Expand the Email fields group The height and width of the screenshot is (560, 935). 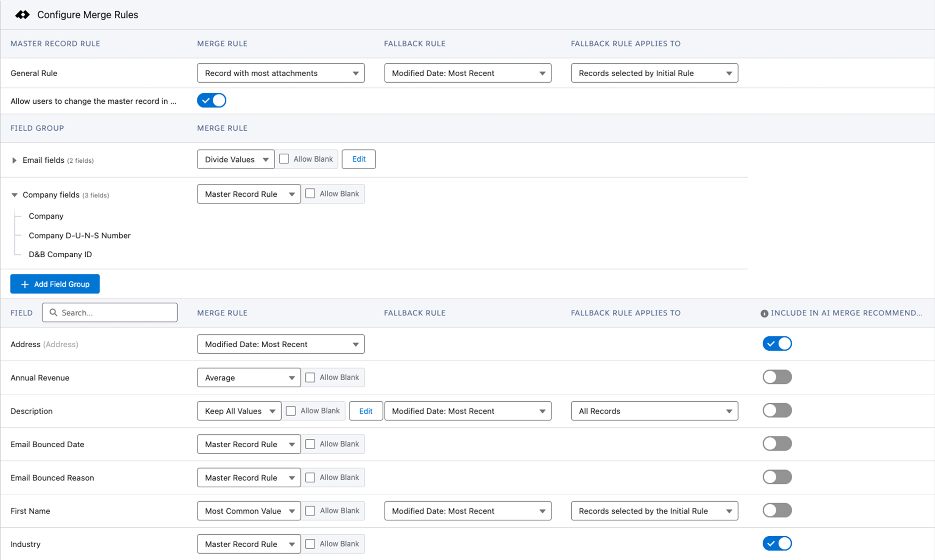(14, 160)
